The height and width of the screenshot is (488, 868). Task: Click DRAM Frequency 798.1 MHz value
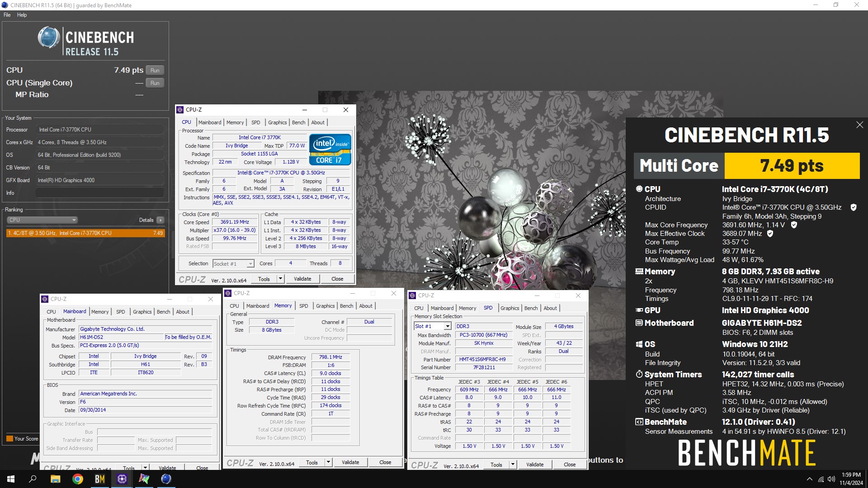[331, 357]
